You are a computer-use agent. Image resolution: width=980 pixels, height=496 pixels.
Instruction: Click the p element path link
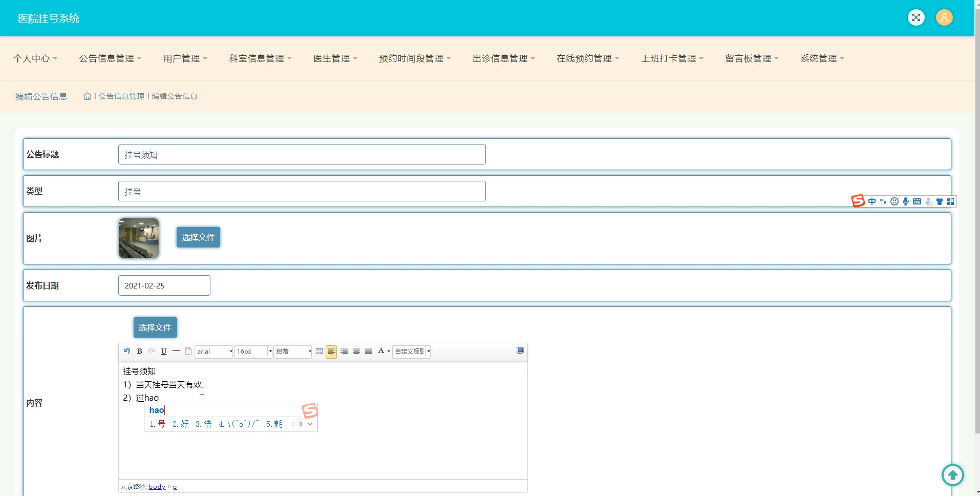(x=175, y=487)
